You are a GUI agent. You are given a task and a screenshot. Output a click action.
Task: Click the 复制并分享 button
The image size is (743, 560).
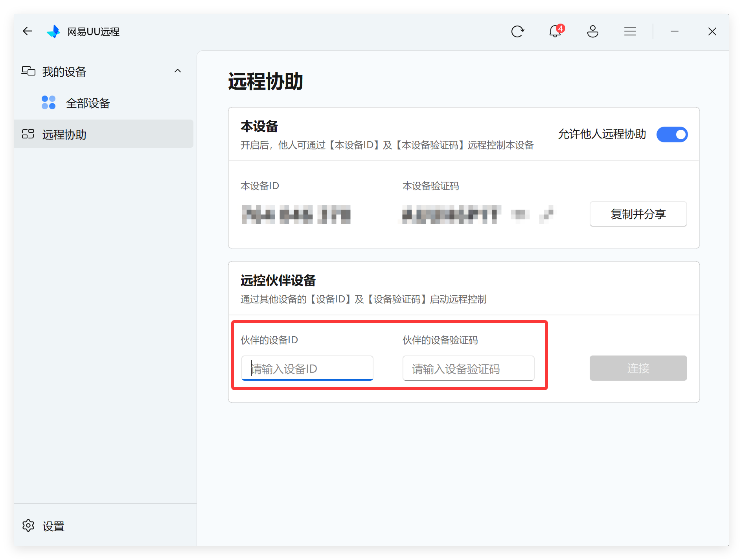pyautogui.click(x=638, y=214)
